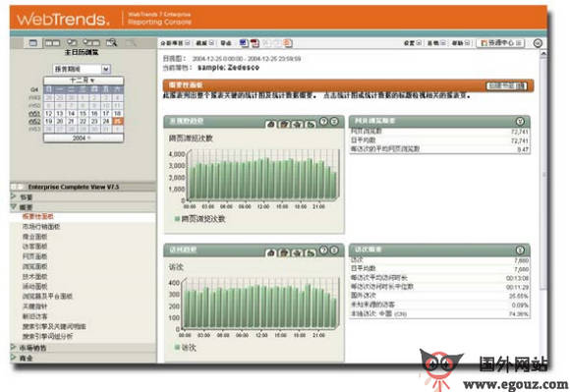
Task: Open the 导出 export menu item
Action: [226, 43]
